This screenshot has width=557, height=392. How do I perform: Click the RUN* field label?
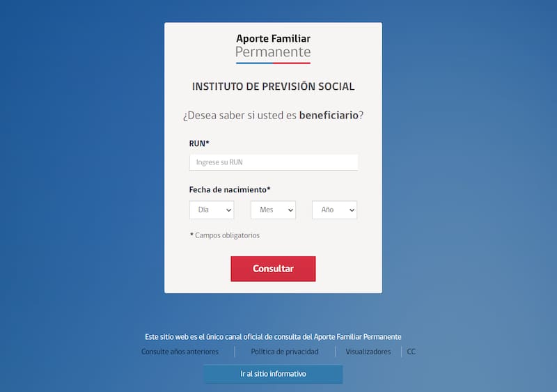click(x=199, y=143)
